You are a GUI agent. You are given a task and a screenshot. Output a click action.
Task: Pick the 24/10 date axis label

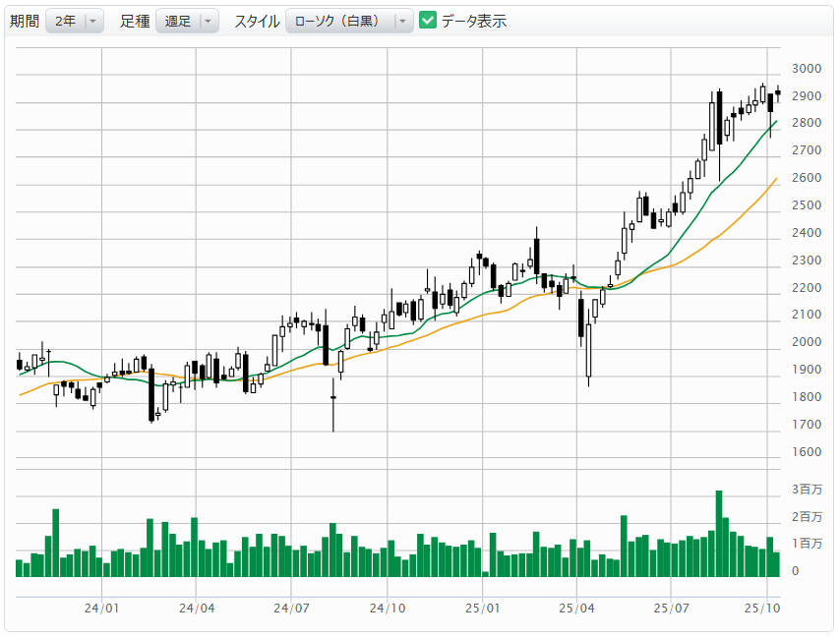point(388,609)
